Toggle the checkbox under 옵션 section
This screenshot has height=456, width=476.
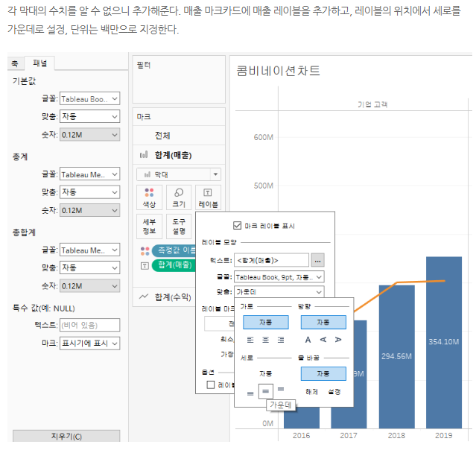coord(210,384)
